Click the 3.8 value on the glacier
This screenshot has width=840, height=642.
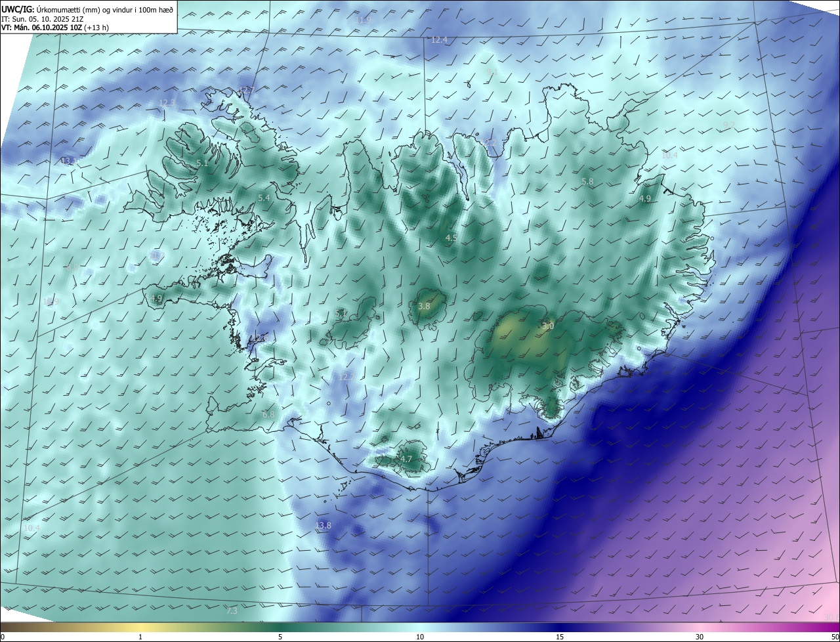[x=424, y=307]
